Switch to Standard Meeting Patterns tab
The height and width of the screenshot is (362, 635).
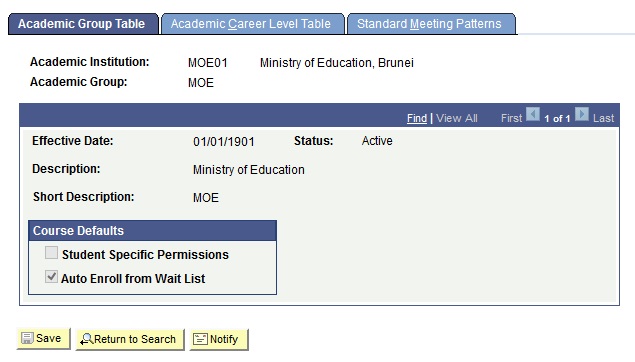point(431,24)
